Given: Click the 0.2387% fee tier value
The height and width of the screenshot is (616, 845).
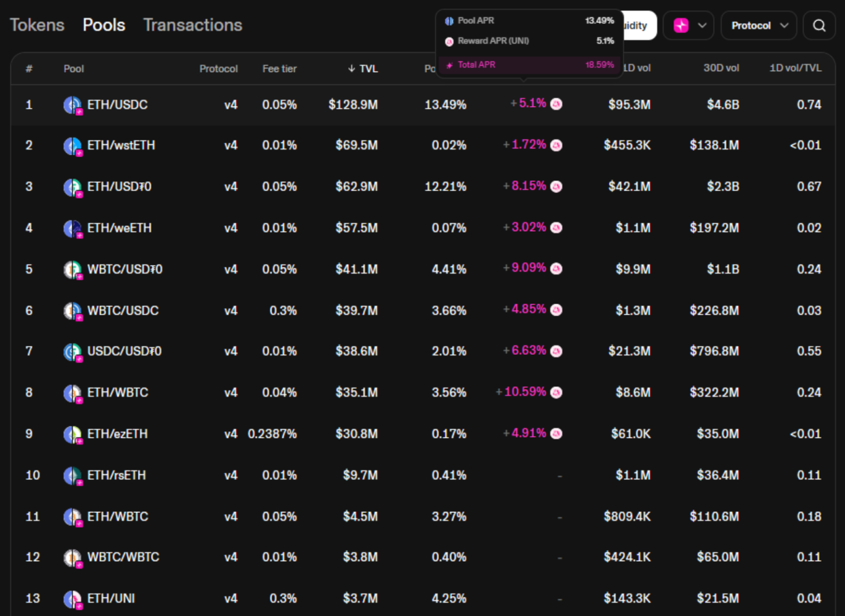Looking at the screenshot, I should 272,434.
